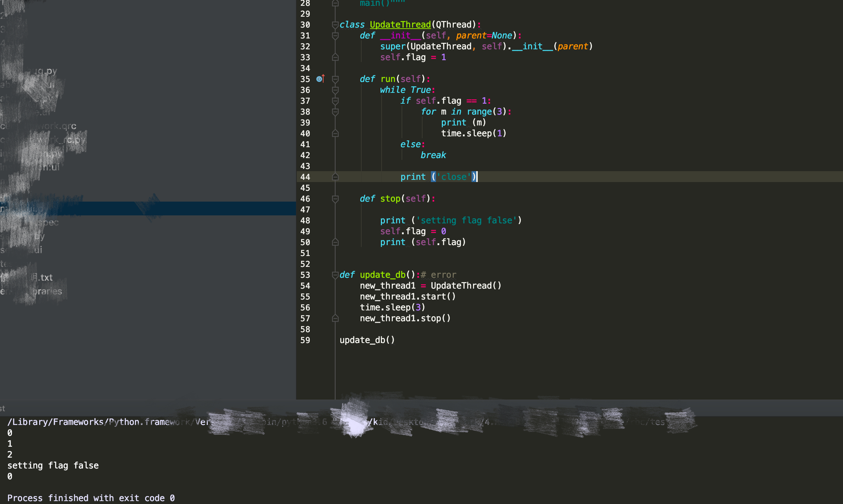Collapse the for loop fold on line 38
843x504 pixels.
pos(335,112)
